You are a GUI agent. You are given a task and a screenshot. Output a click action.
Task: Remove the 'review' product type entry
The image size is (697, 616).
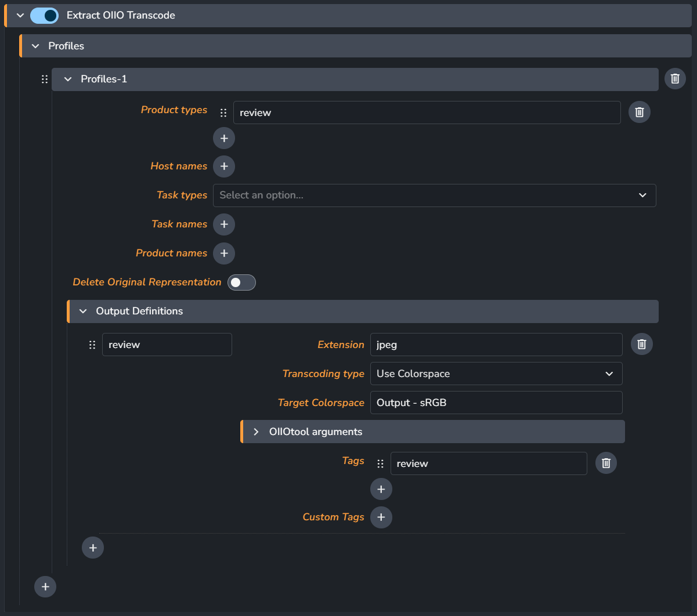(639, 113)
